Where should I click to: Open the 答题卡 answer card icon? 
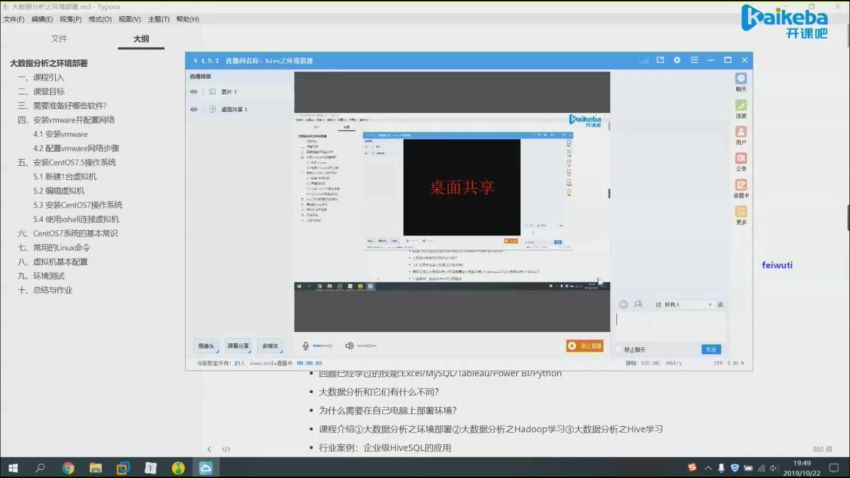741,188
